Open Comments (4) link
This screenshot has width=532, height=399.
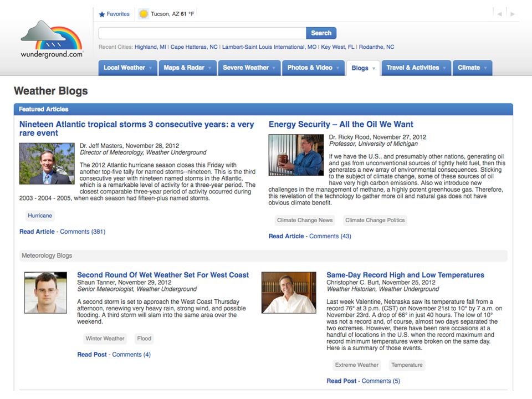point(131,355)
